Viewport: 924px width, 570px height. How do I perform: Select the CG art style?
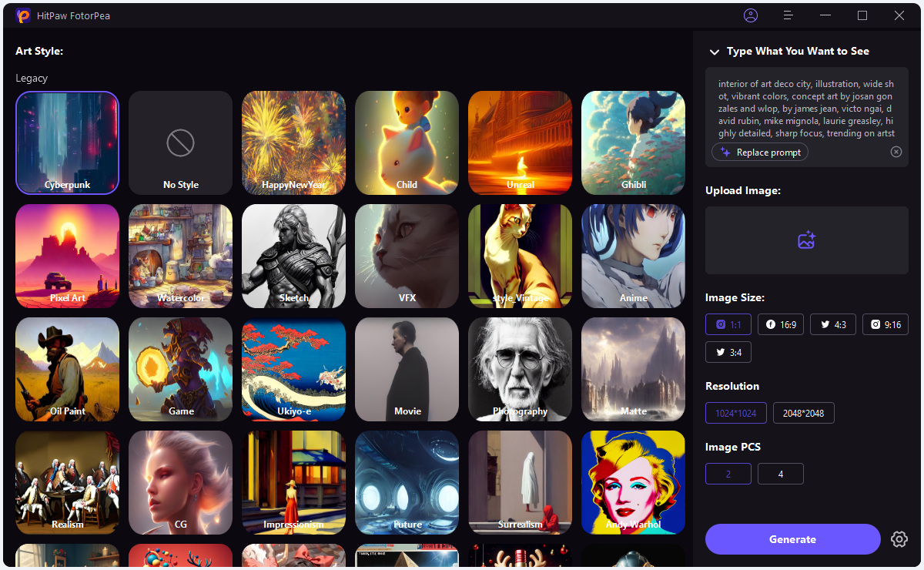coord(181,482)
